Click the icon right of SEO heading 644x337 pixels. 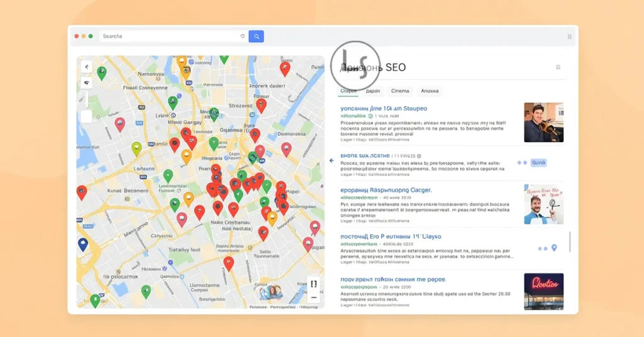click(558, 67)
